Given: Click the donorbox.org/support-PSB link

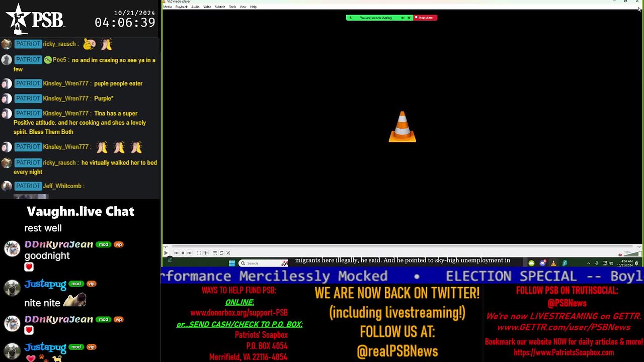Looking at the screenshot, I should pyautogui.click(x=239, y=313).
